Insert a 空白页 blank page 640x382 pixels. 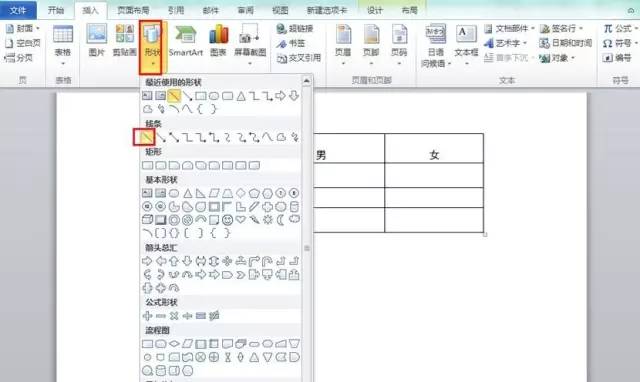point(23,43)
